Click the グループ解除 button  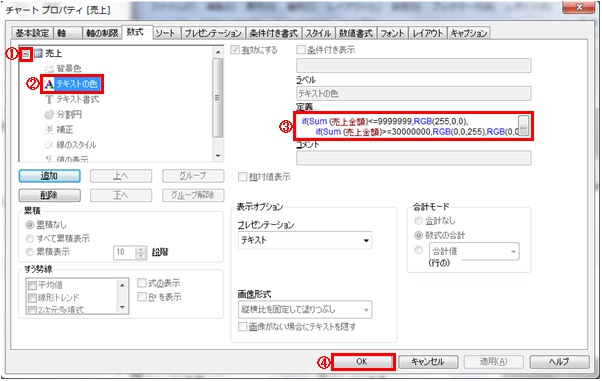point(193,195)
